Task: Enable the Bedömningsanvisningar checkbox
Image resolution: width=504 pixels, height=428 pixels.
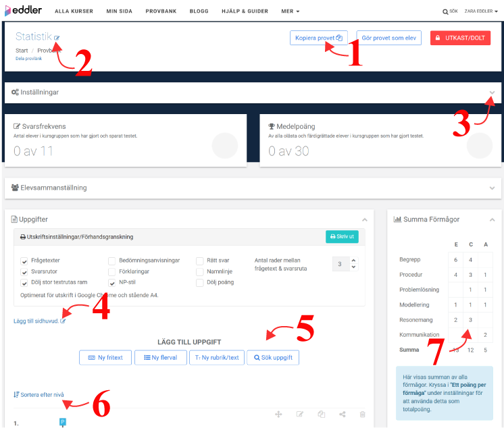Action: 112,261
